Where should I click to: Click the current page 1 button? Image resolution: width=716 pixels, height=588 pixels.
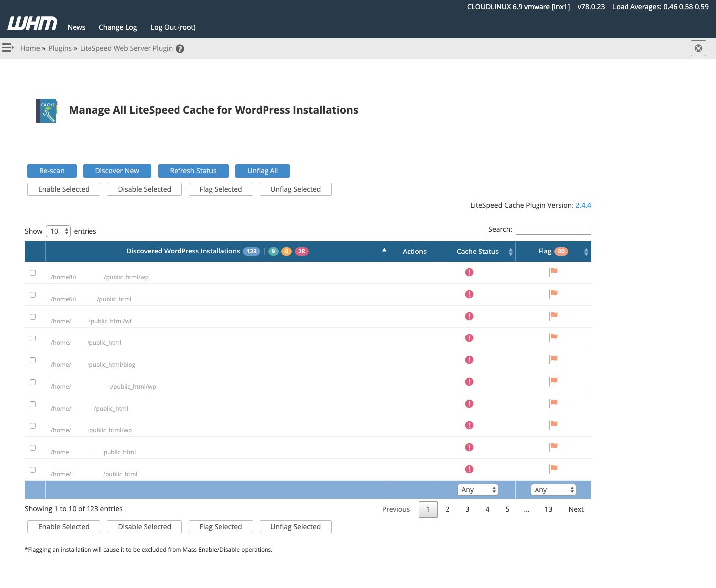point(428,509)
